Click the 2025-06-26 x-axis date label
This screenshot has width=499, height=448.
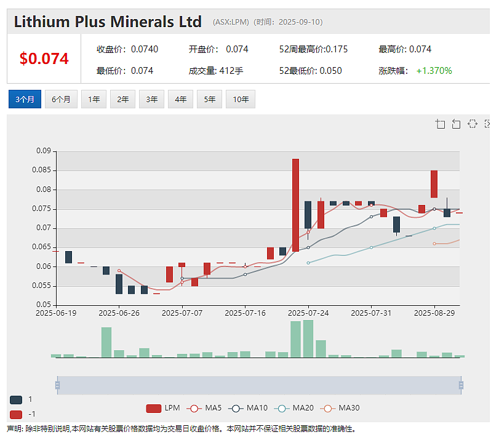(x=119, y=313)
